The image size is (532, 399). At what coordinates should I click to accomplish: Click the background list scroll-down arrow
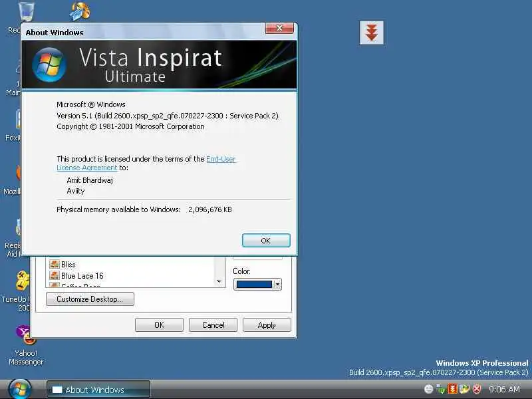(x=219, y=281)
